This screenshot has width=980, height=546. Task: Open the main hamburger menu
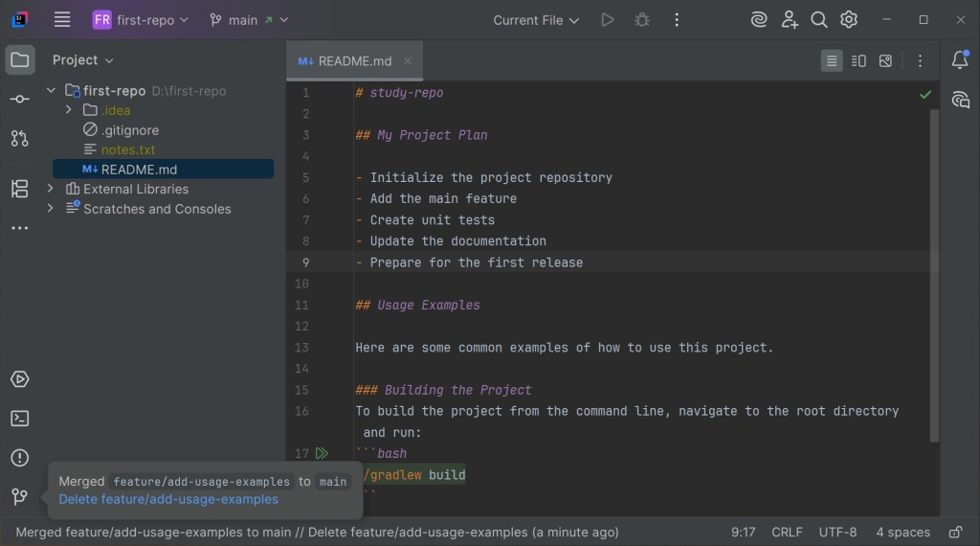[x=62, y=20]
